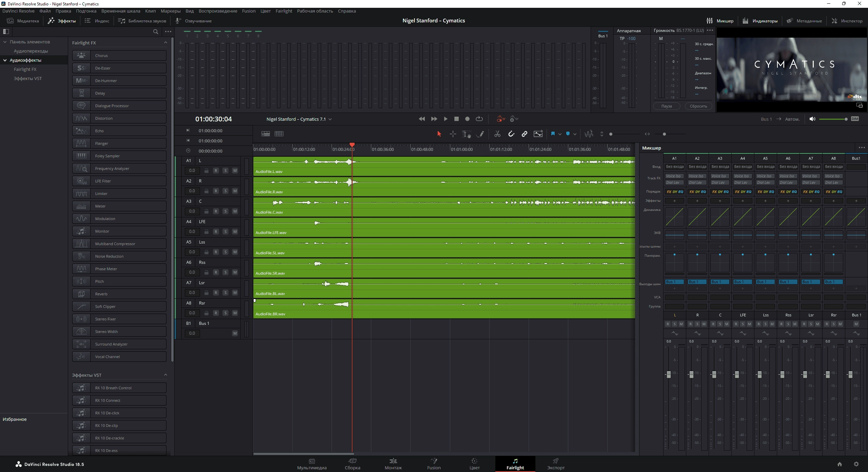The height and width of the screenshot is (472, 868).
Task: Start playback with the play button
Action: pos(446,119)
